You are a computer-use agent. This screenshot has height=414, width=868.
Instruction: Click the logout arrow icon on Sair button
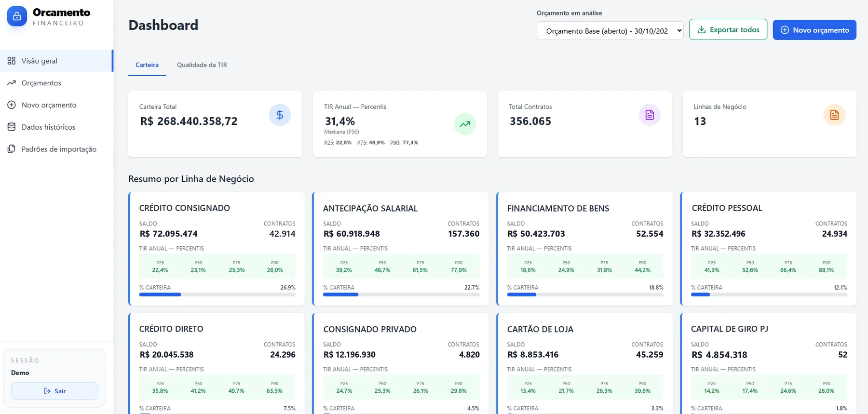coord(47,391)
